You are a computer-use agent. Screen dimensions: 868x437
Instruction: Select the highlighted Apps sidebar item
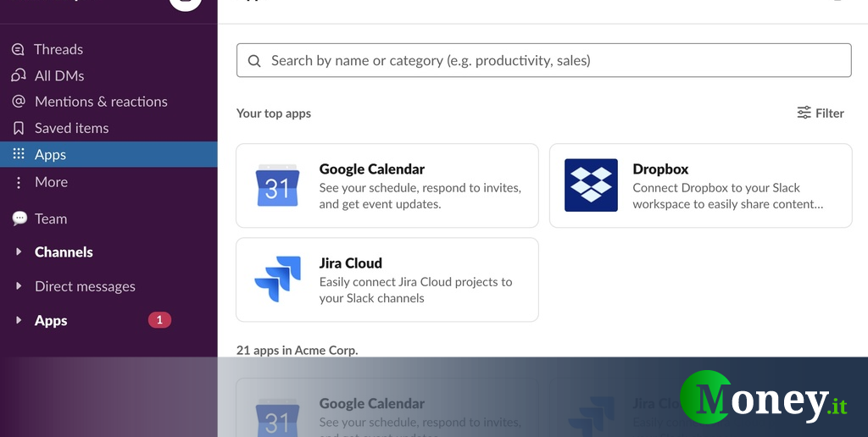pos(108,154)
